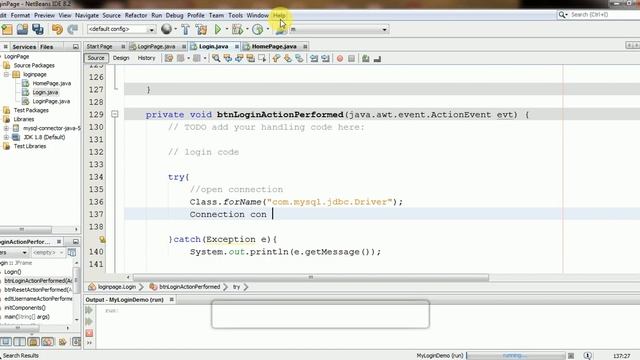Click the Redo arrow icon
The image size is (640, 360).
click(x=73, y=29)
